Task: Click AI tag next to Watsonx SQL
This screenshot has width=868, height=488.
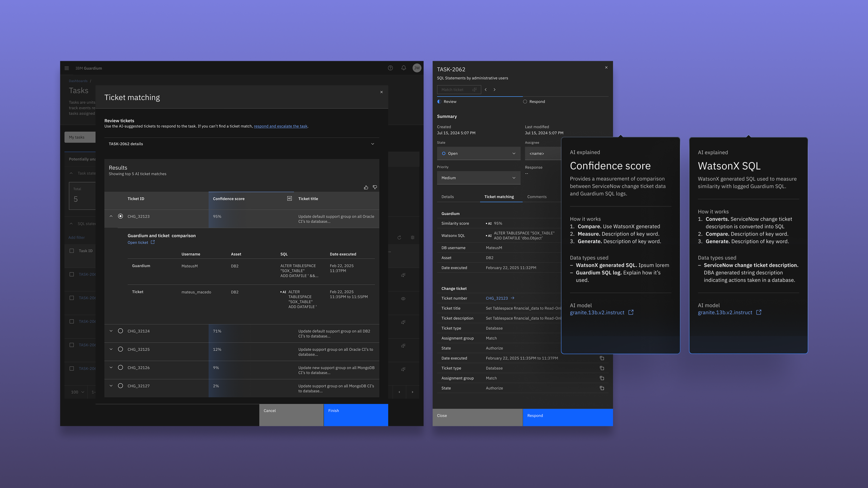Action: point(489,236)
